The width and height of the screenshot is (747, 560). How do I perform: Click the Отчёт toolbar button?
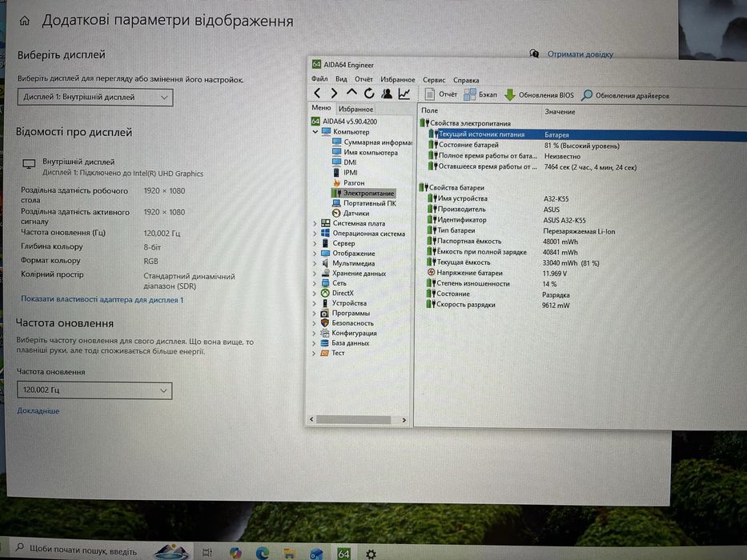(x=440, y=94)
